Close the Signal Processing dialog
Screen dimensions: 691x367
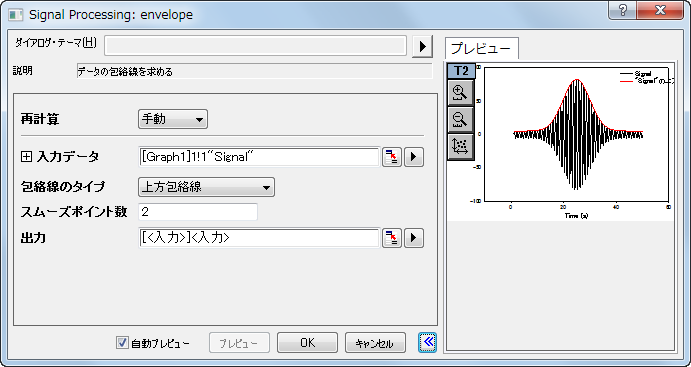click(659, 10)
